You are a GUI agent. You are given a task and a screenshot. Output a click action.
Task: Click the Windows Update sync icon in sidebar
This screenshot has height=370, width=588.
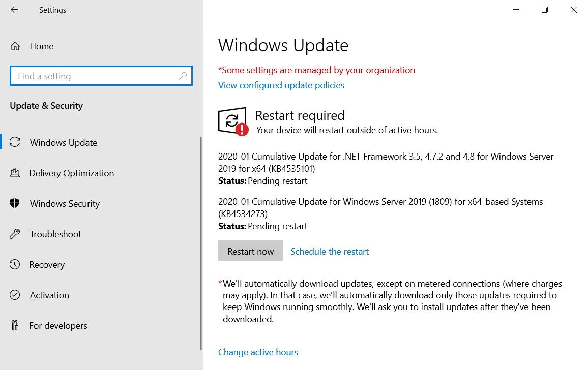(15, 143)
